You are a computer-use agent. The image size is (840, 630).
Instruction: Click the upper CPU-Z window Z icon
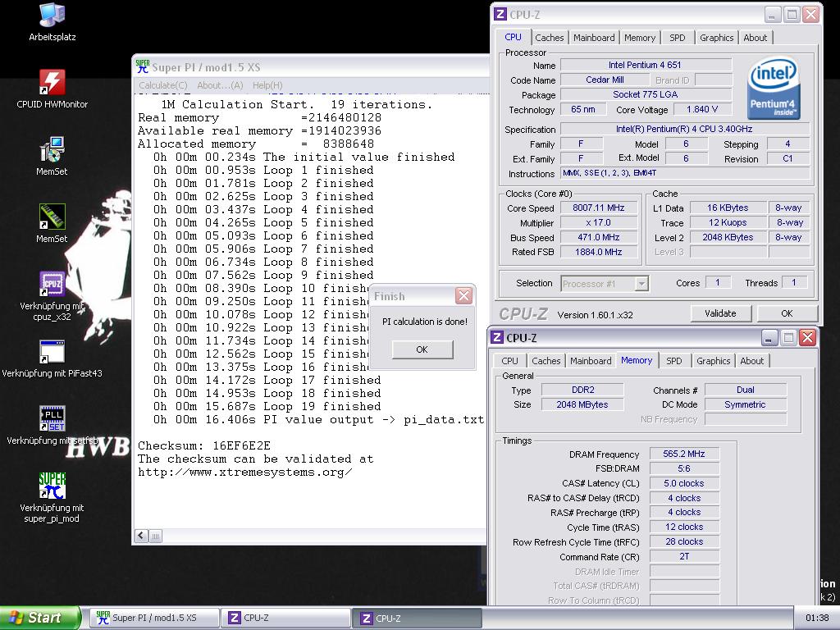pyautogui.click(x=500, y=15)
